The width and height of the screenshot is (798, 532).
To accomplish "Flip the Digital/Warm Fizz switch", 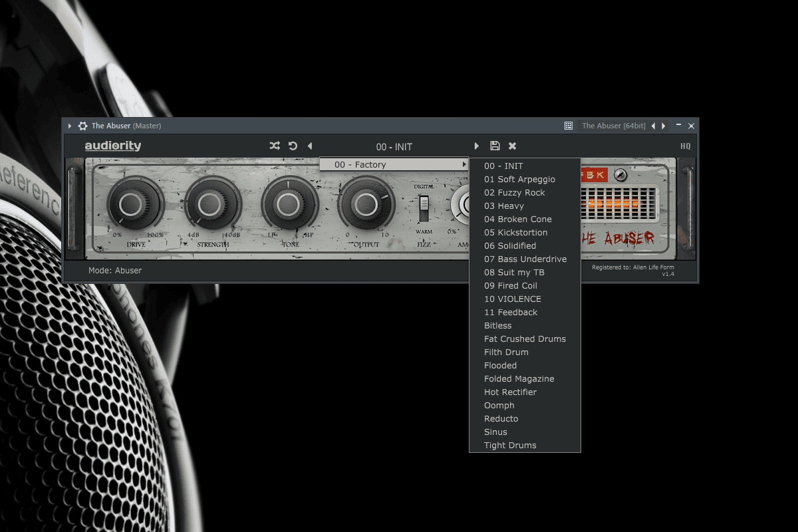I will (x=424, y=209).
